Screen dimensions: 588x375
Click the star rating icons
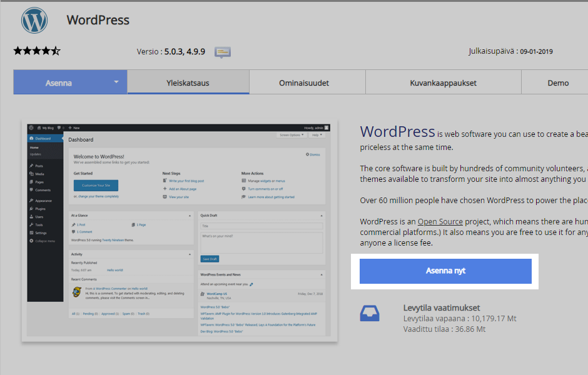37,51
